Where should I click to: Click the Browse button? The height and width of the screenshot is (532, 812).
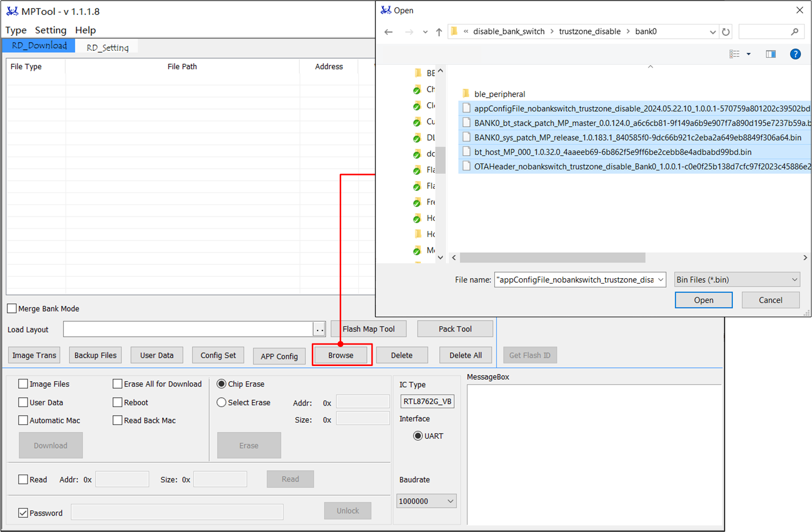tap(341, 355)
